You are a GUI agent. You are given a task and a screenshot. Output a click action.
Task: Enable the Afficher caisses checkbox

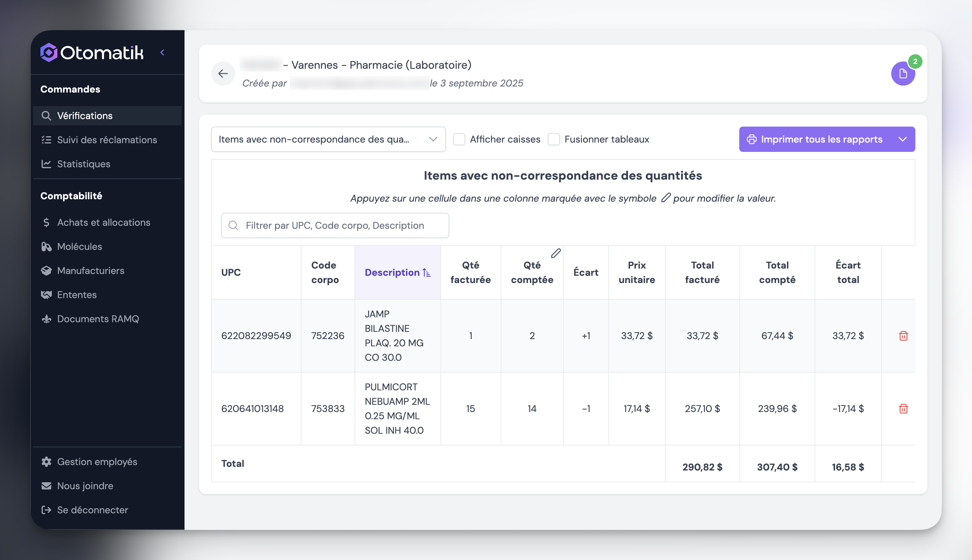tap(459, 139)
